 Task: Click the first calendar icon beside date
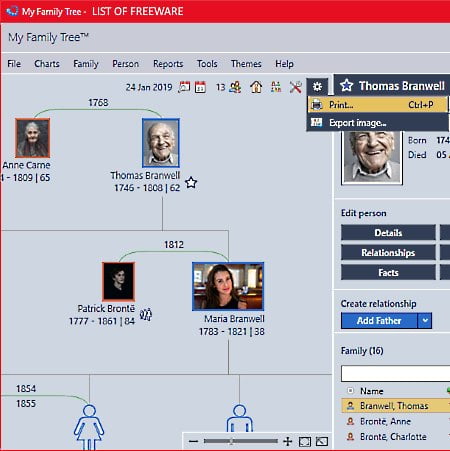pyautogui.click(x=184, y=87)
